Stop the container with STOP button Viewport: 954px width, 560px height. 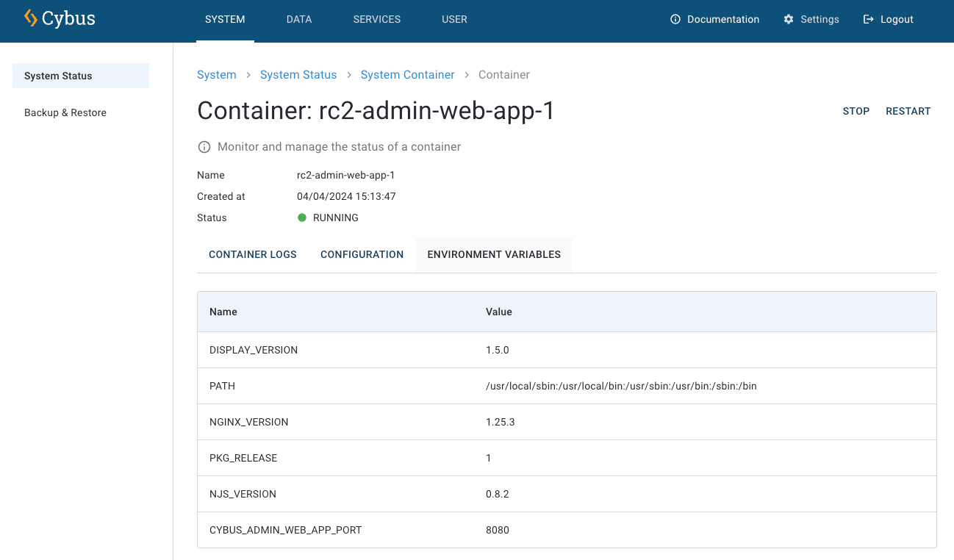[x=856, y=112]
